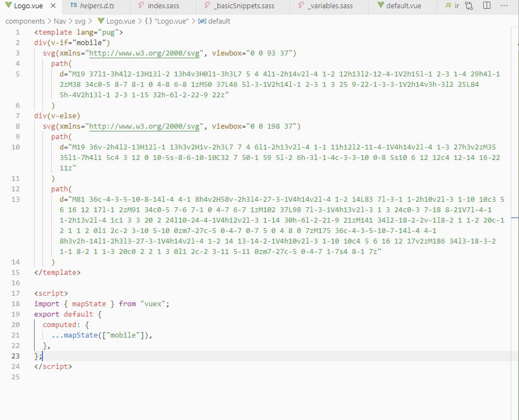Image resolution: width=519 pixels, height=420 pixels.
Task: Click the components breadcrumb
Action: [x=25, y=21]
